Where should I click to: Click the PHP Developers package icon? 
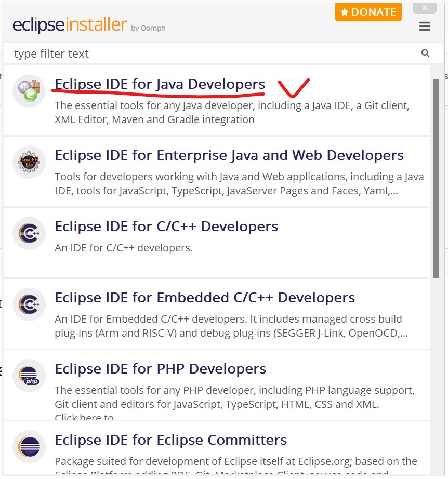point(29,376)
